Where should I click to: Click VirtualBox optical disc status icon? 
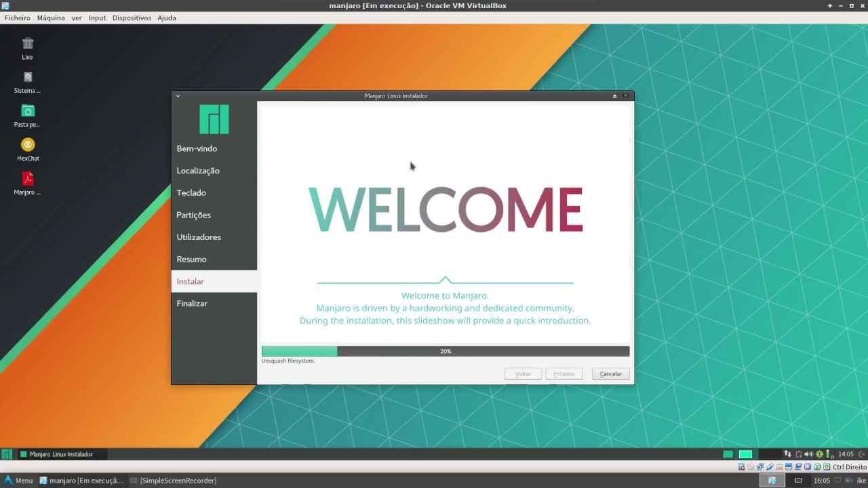click(750, 467)
